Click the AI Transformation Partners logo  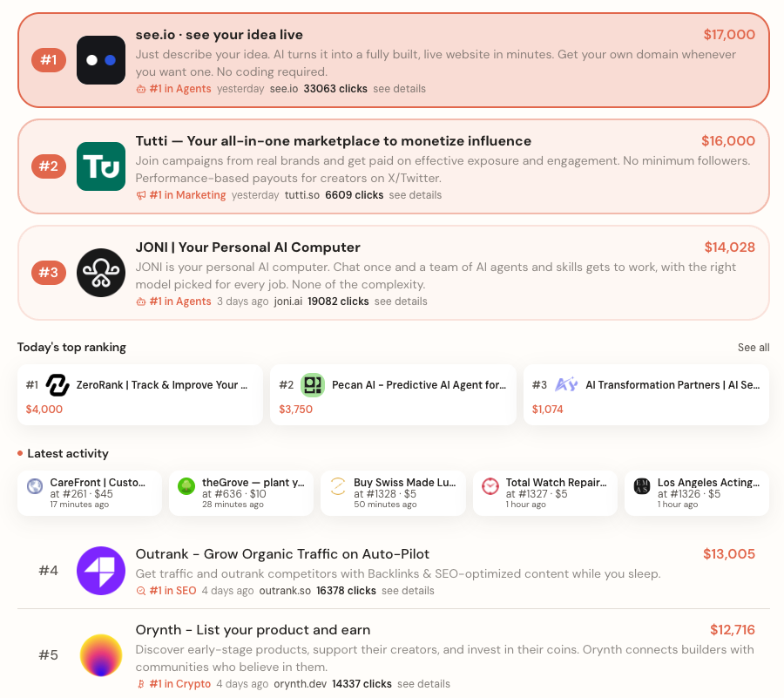coord(566,385)
